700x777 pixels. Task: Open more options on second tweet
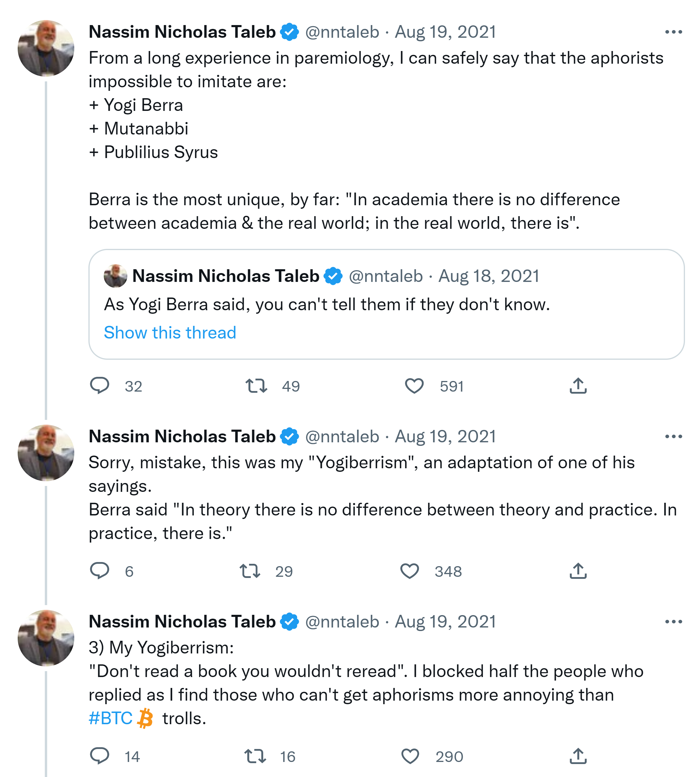click(673, 436)
